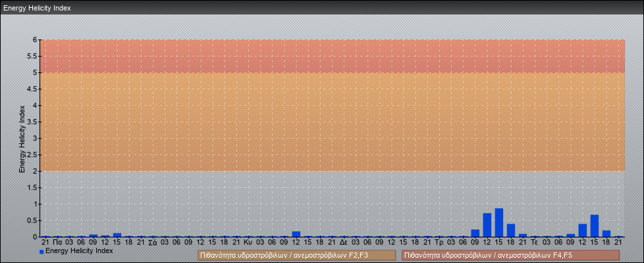Click the y-axis value 3

36,138
